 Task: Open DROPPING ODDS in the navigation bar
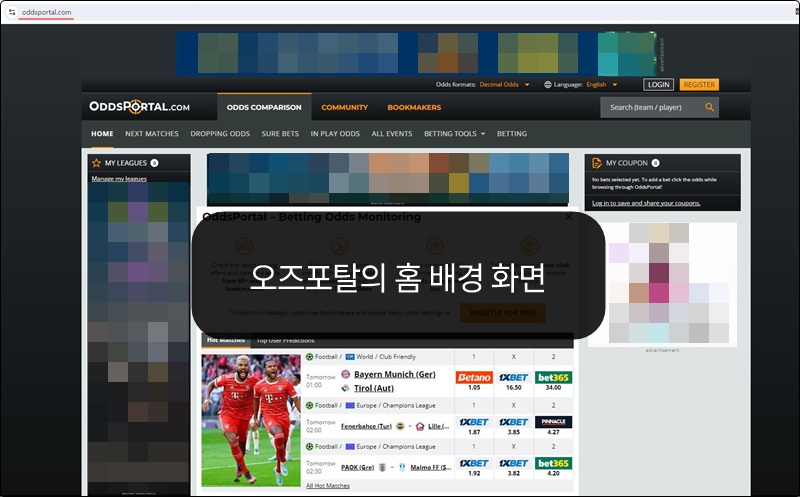tap(220, 134)
